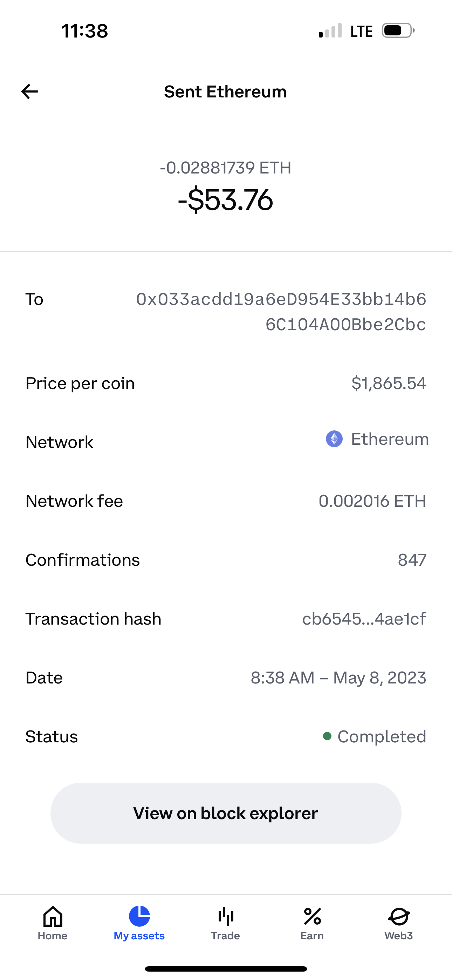Tap the -$53.76 amount

[x=226, y=200]
